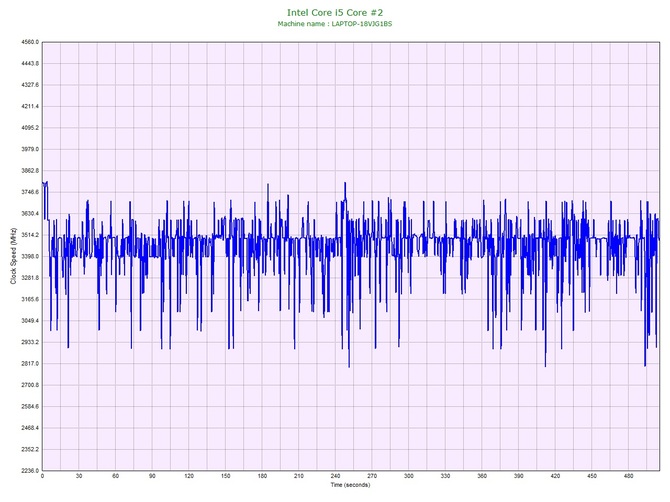This screenshot has width=670, height=502.
Task: Click the y-axis value 3862.8
Action: 30,171
